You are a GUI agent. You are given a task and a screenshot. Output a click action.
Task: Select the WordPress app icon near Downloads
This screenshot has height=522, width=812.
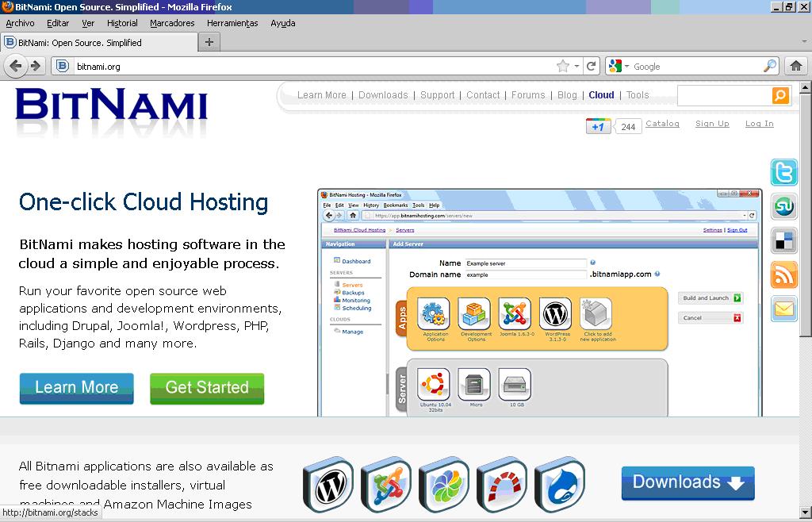[x=327, y=484]
